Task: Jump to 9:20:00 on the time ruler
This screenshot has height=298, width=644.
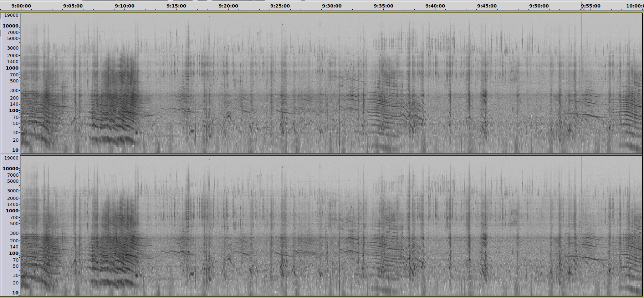Action: [228, 6]
